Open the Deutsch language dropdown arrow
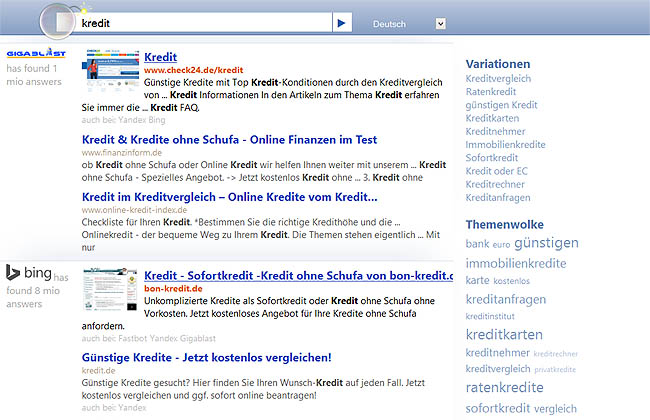 click(x=441, y=24)
